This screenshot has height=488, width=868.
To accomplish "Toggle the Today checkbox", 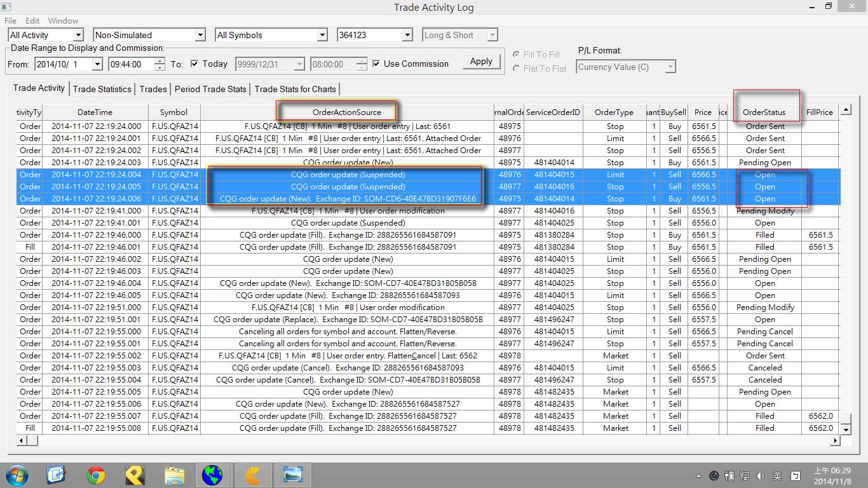I will (x=194, y=64).
